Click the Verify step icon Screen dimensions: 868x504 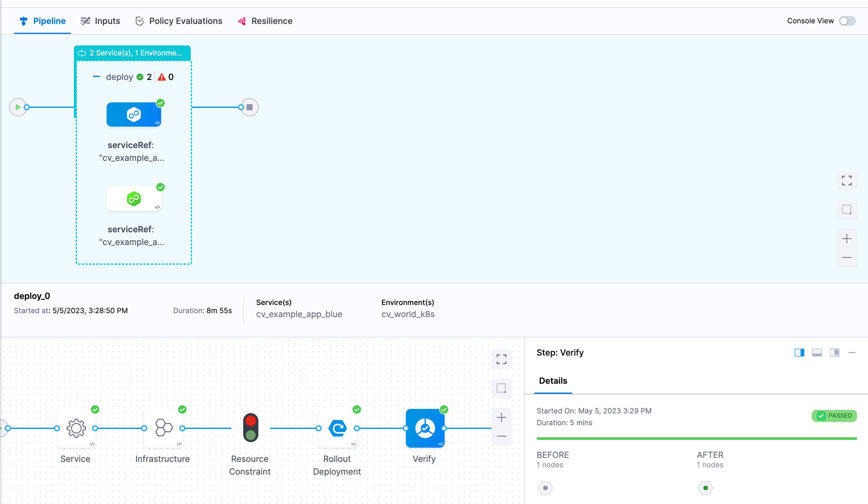point(425,428)
